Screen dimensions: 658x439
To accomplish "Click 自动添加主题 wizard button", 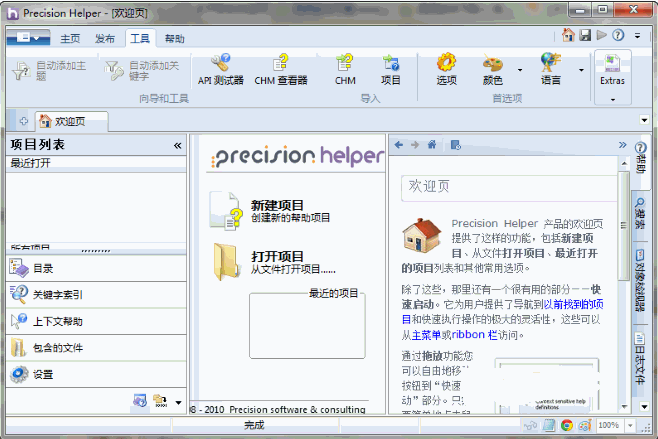I will [50, 71].
